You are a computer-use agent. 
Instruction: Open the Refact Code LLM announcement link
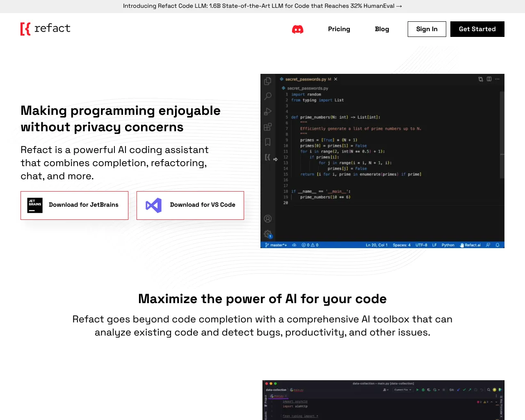click(x=262, y=6)
